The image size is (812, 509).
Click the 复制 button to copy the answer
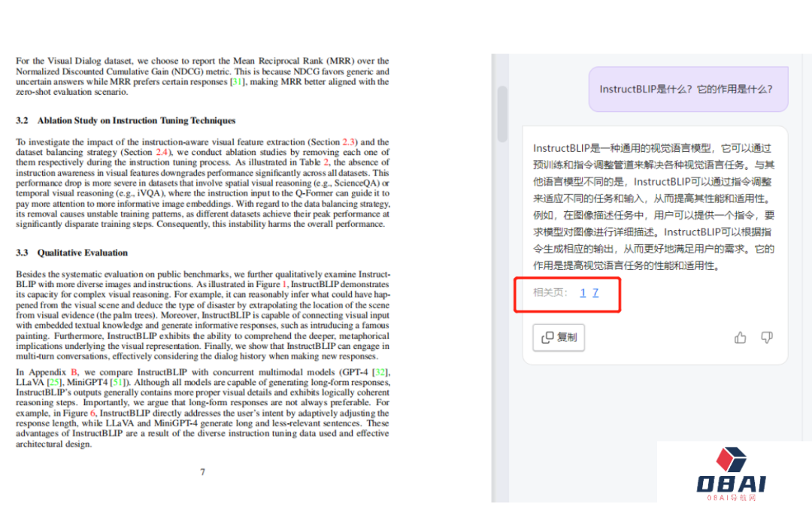pos(559,338)
